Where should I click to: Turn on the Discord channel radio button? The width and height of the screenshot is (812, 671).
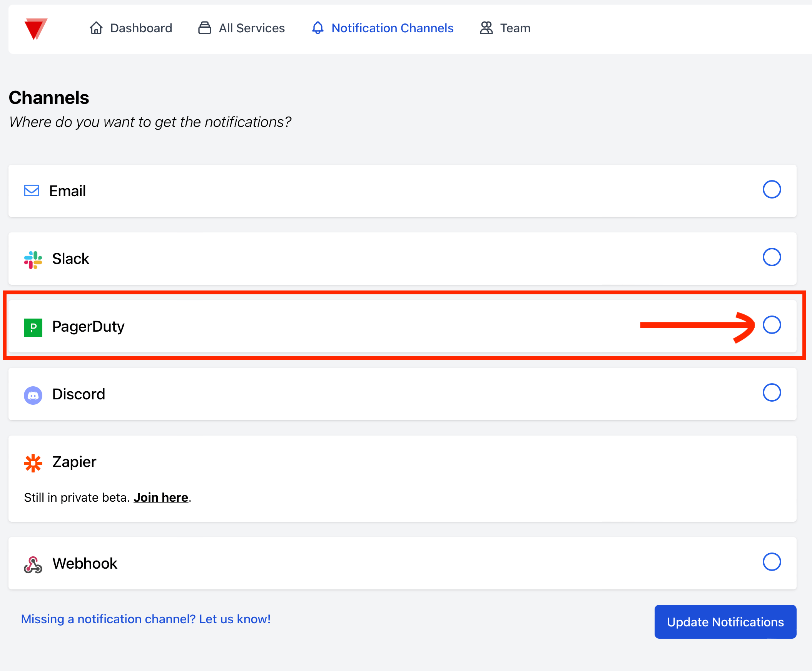(771, 392)
